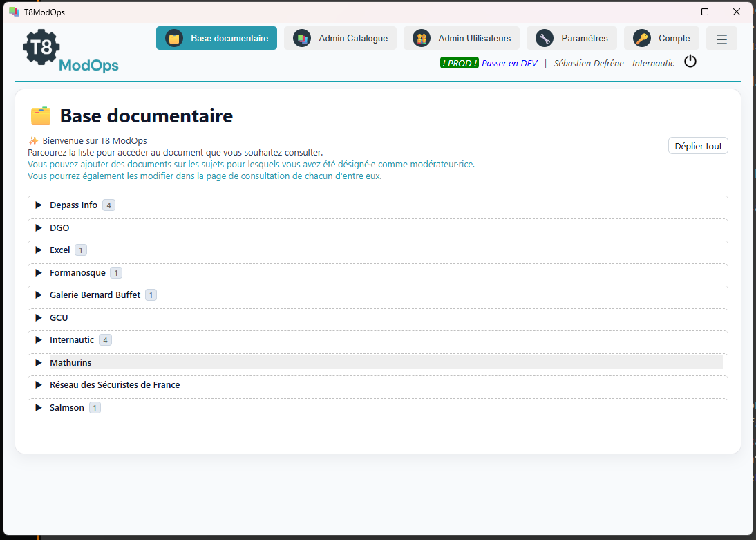Open the Paramètres tab
This screenshot has width=756, height=540.
[x=571, y=39]
